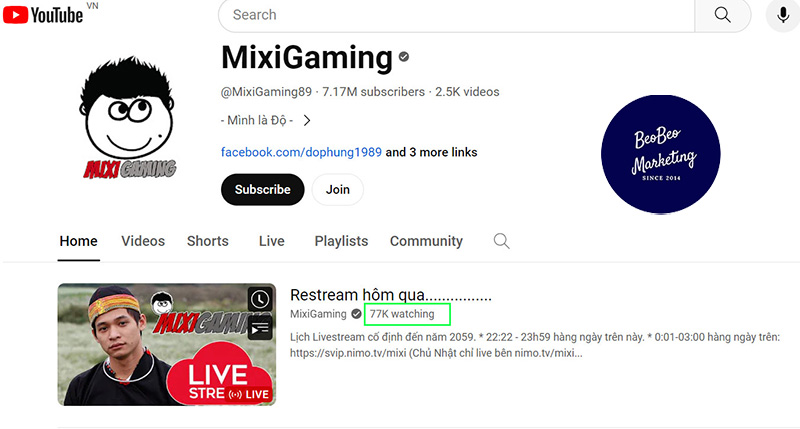Open the "and 3 more links" list

click(431, 153)
